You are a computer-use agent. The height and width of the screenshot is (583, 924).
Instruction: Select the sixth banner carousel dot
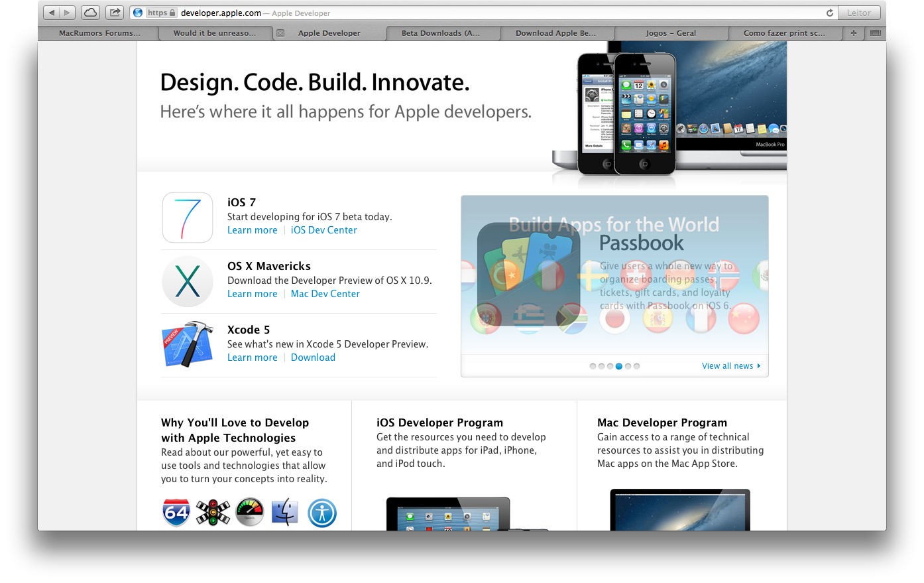click(x=636, y=366)
